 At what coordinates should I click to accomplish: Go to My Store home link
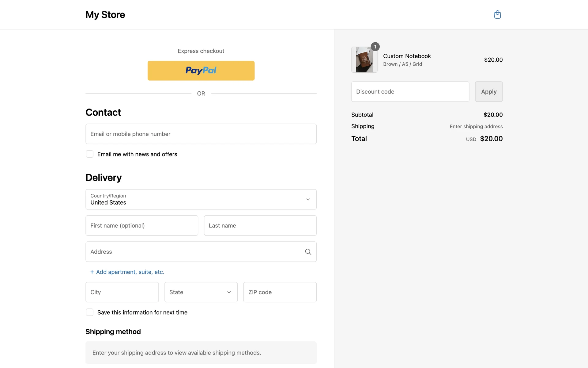coord(105,15)
